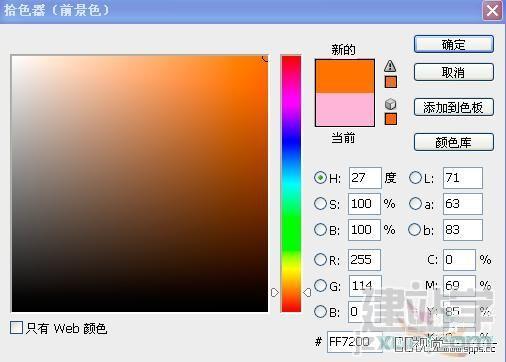Click the out-of-gamut warning triangle icon
506x362 pixels.
(390, 66)
